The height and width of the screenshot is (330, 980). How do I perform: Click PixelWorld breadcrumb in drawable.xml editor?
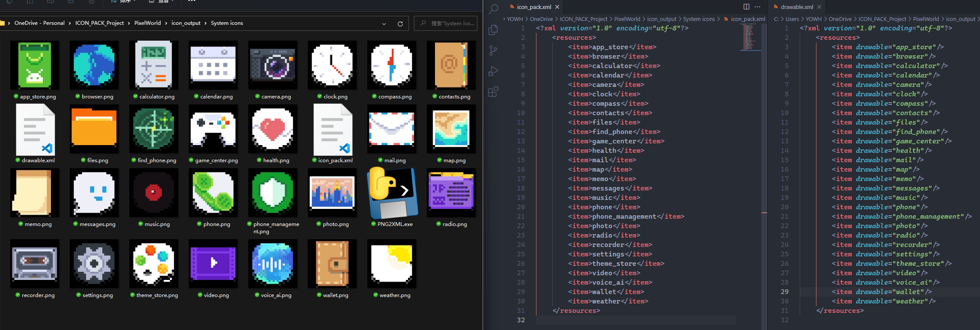[926, 19]
